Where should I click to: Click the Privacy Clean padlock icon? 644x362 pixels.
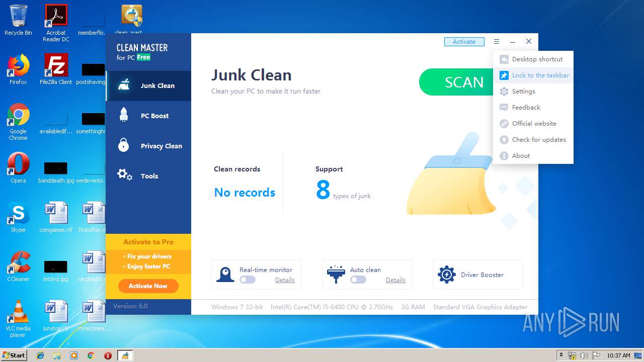pos(124,145)
